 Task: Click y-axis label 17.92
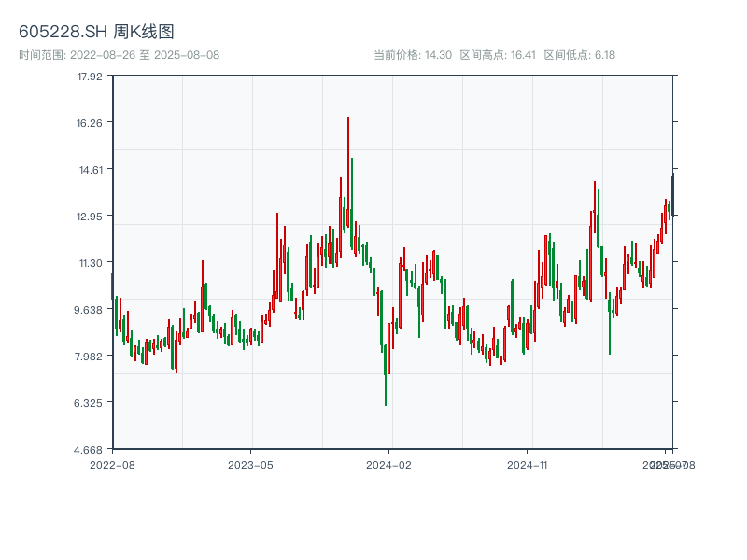point(90,77)
